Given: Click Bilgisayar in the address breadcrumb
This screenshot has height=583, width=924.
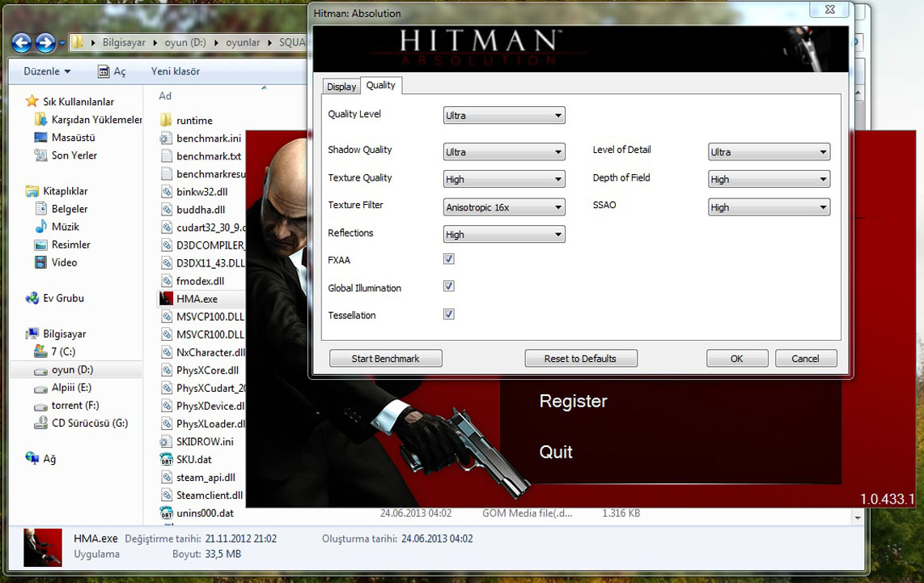Looking at the screenshot, I should point(124,42).
